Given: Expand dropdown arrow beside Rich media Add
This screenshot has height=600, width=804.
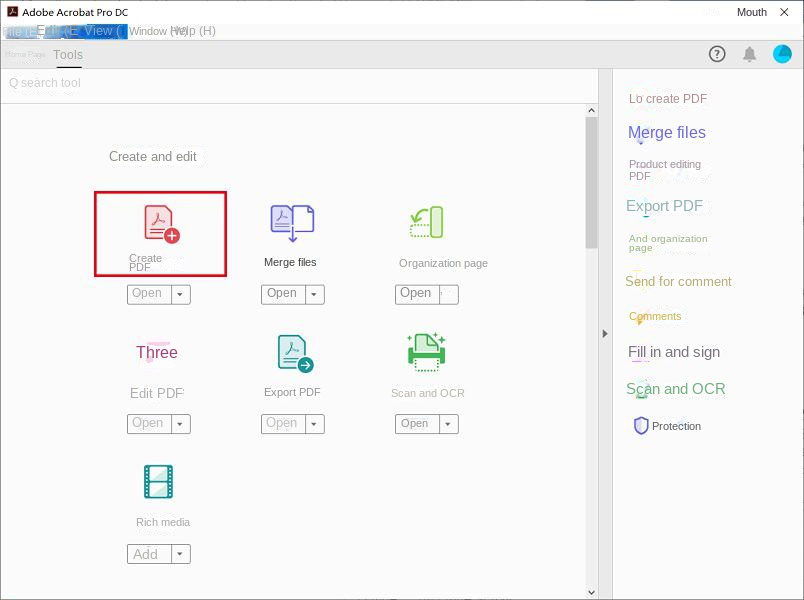Looking at the screenshot, I should (x=180, y=554).
